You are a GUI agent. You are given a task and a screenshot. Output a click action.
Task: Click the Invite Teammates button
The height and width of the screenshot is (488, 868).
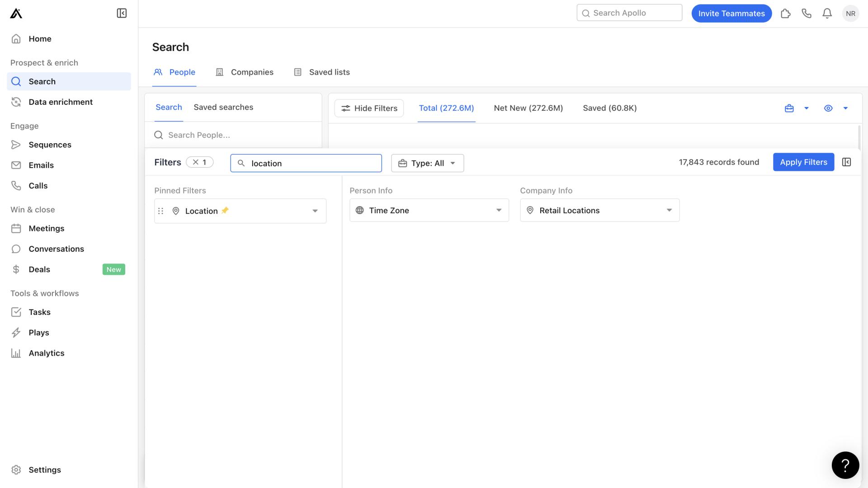pos(731,13)
